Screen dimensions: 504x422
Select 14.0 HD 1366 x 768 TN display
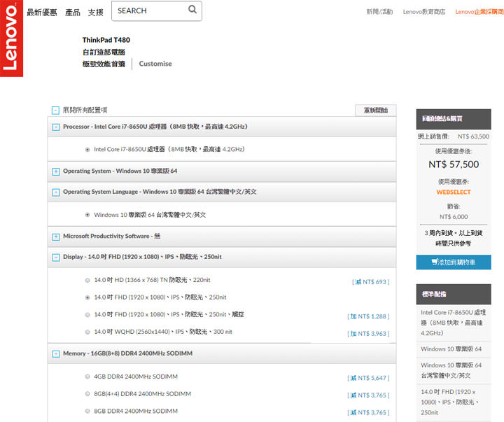click(x=87, y=281)
